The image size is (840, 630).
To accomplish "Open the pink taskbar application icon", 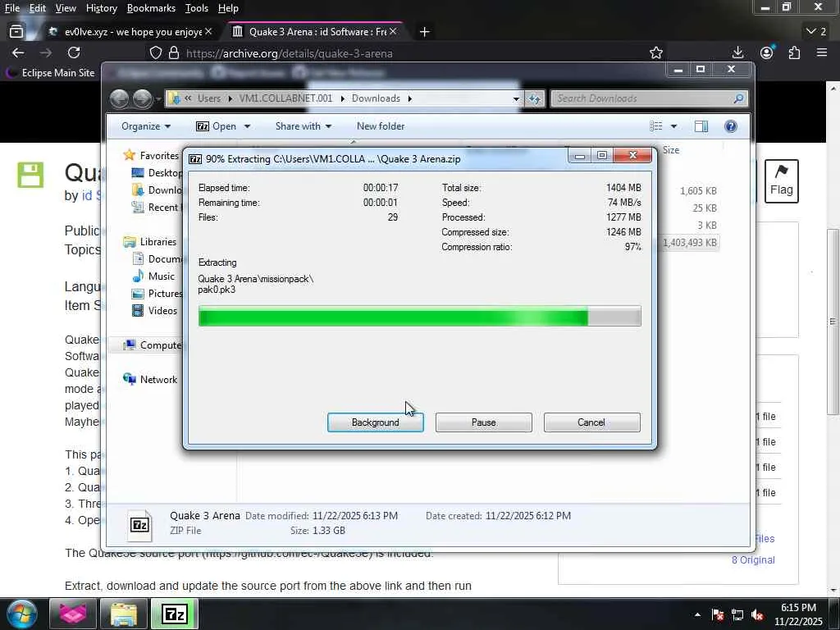I will coord(73,614).
